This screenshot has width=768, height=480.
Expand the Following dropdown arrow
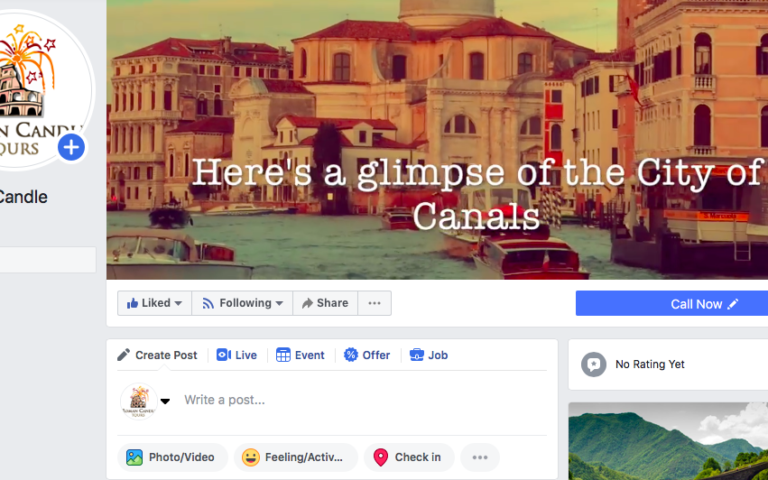tap(279, 304)
